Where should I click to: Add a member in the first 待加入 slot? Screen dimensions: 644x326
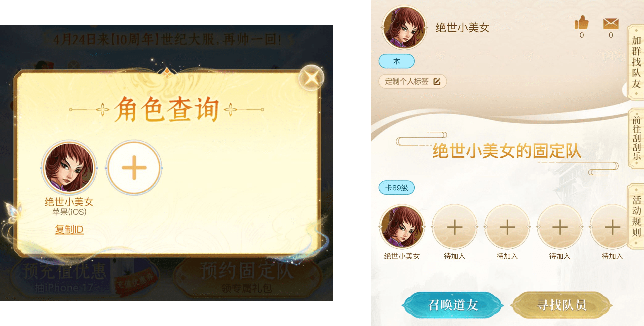(x=454, y=227)
